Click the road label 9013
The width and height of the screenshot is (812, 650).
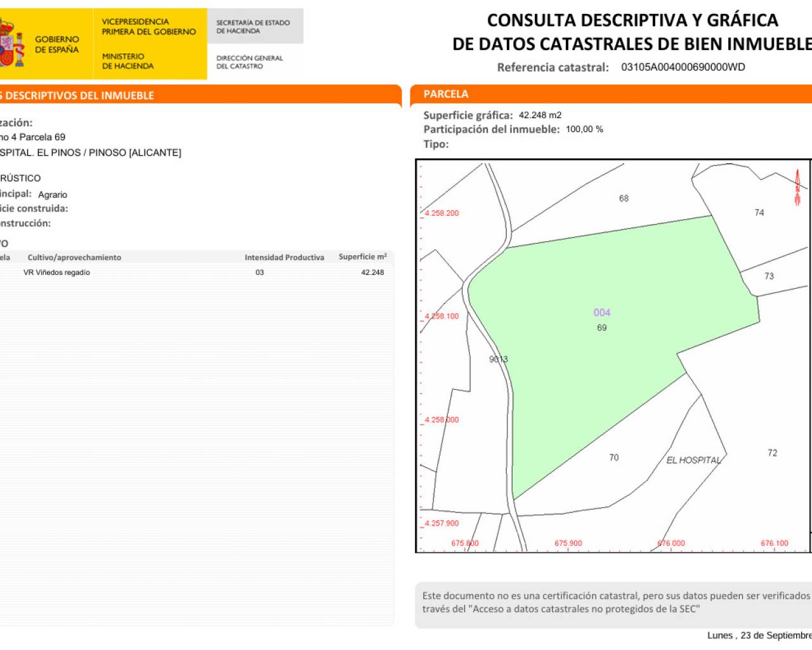click(498, 359)
